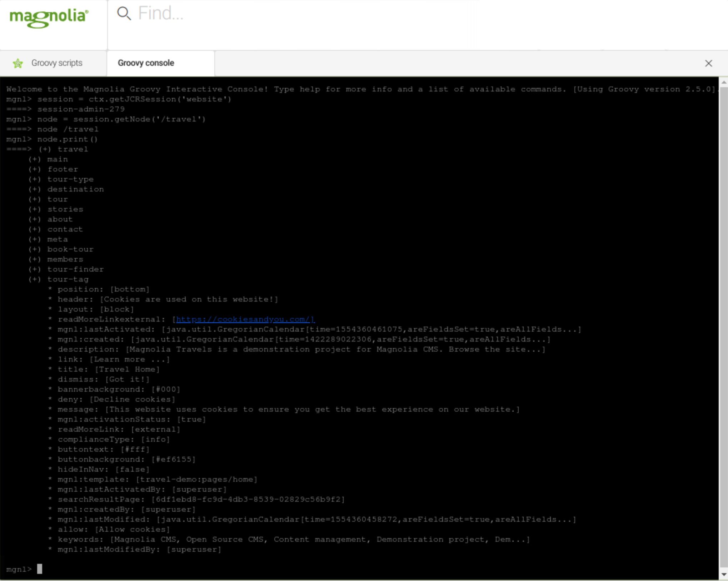The height and width of the screenshot is (581, 728).
Task: Scroll down in the console output area
Action: click(723, 573)
